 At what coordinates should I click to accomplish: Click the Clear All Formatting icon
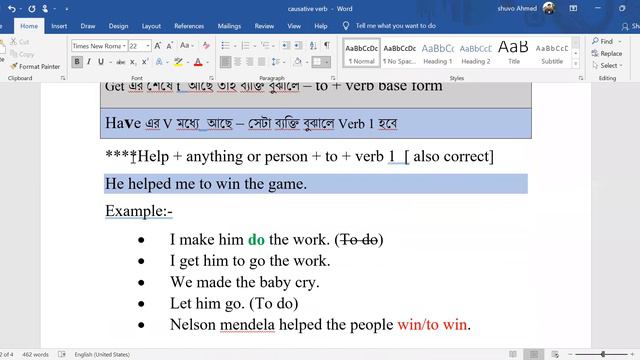coord(206,46)
